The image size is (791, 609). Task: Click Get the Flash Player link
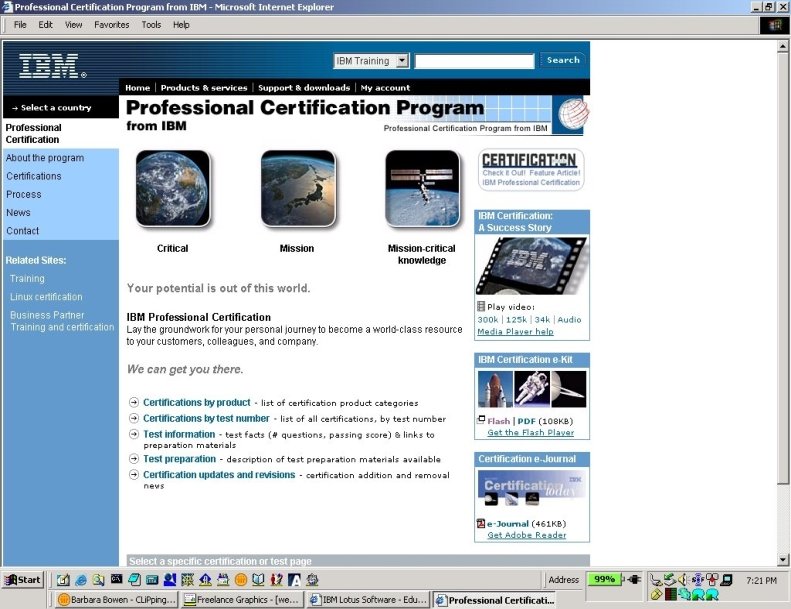(x=530, y=432)
